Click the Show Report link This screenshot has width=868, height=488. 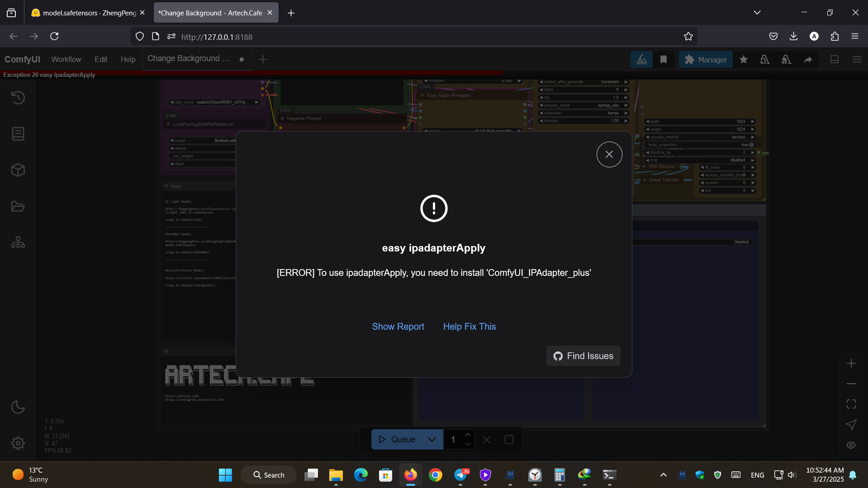pos(398,327)
